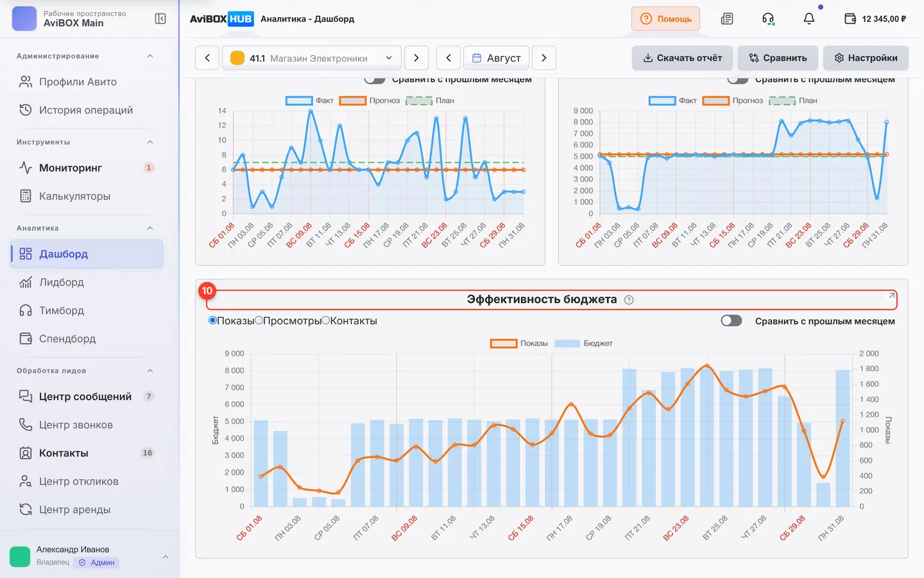Open Мониторинг in the sidebar
Viewport: 924px width, 578px height.
(x=87, y=168)
